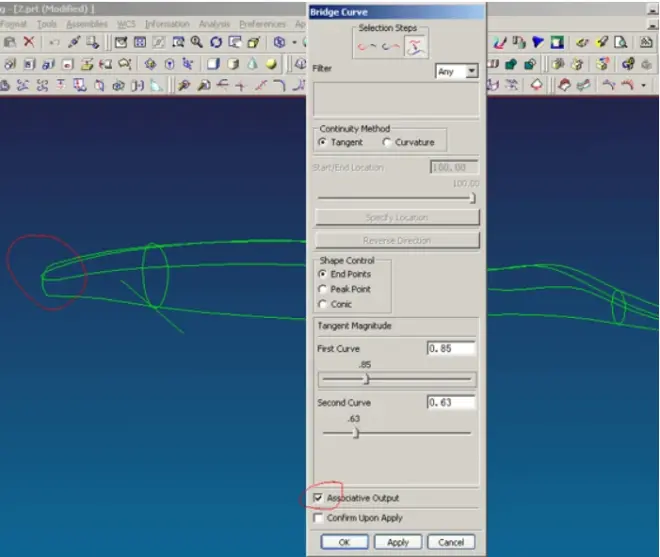The width and height of the screenshot is (660, 557).
Task: Click the red arch curve icon
Action: [627, 85]
